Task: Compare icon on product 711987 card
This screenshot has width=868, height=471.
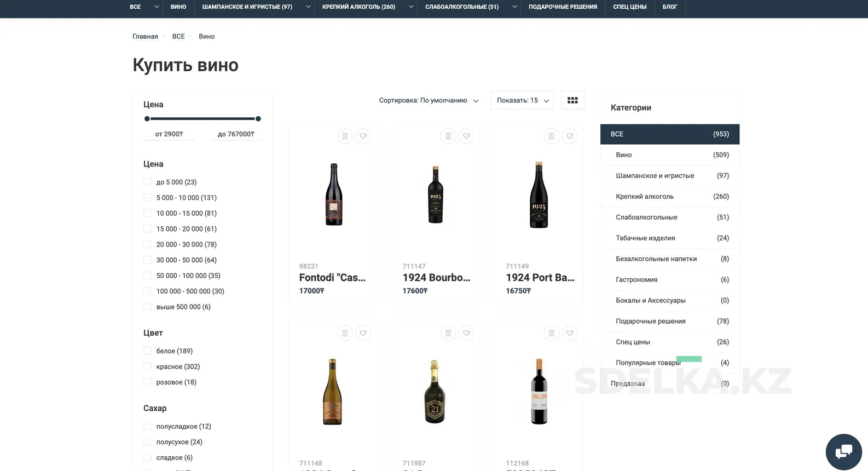Action: tap(448, 333)
